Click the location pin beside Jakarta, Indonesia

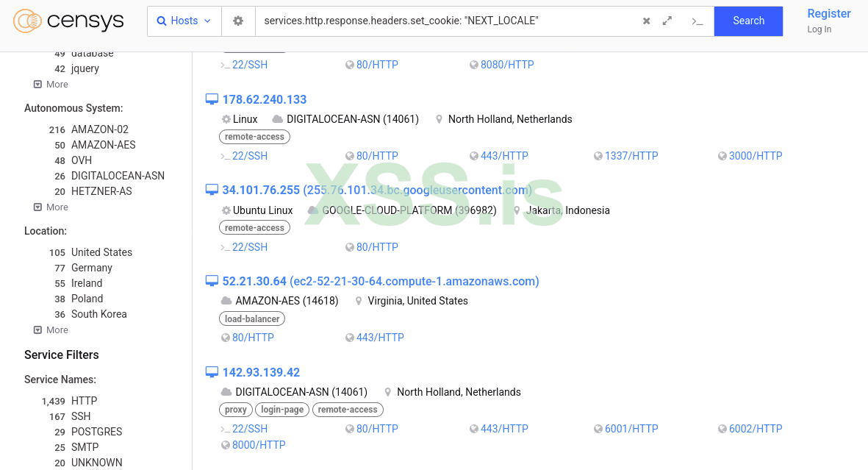pyautogui.click(x=517, y=210)
